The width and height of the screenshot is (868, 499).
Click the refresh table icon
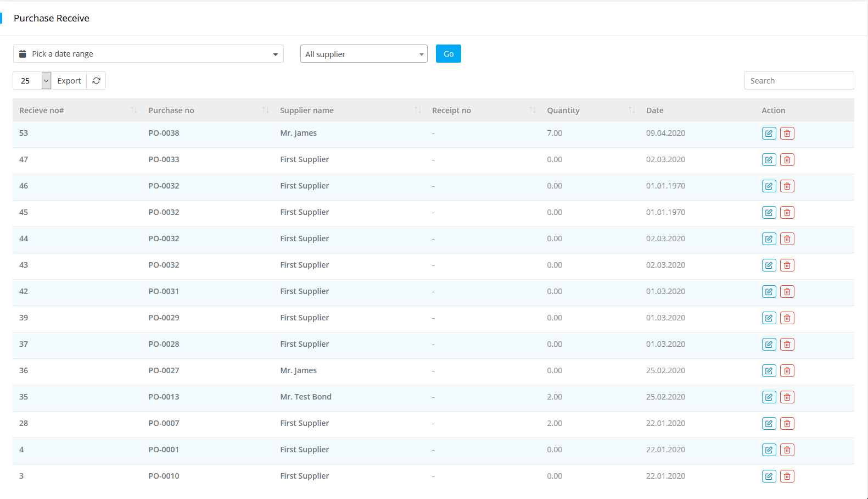[96, 81]
